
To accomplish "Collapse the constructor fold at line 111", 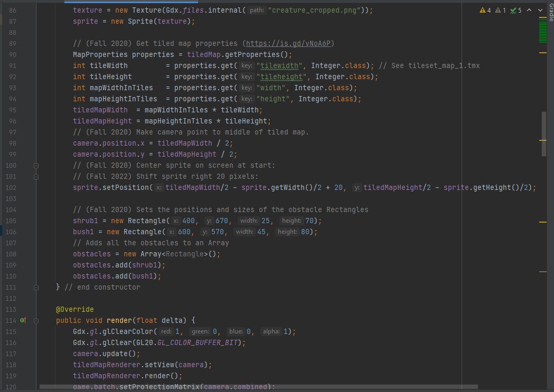I will point(35,287).
